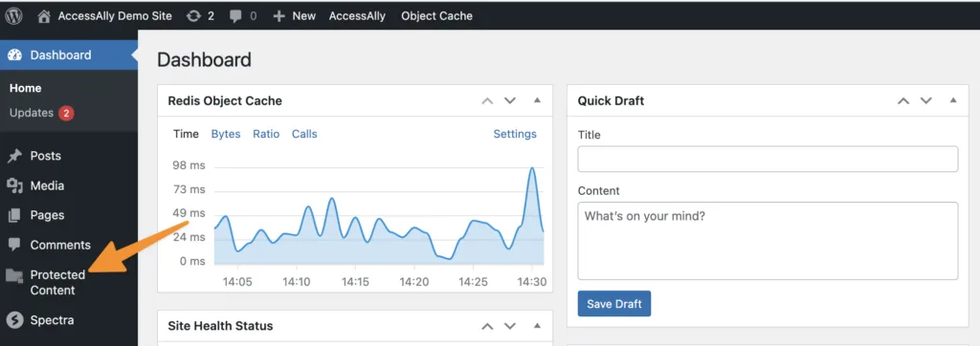
Task: Move Quick Draft panel up
Action: tap(903, 100)
